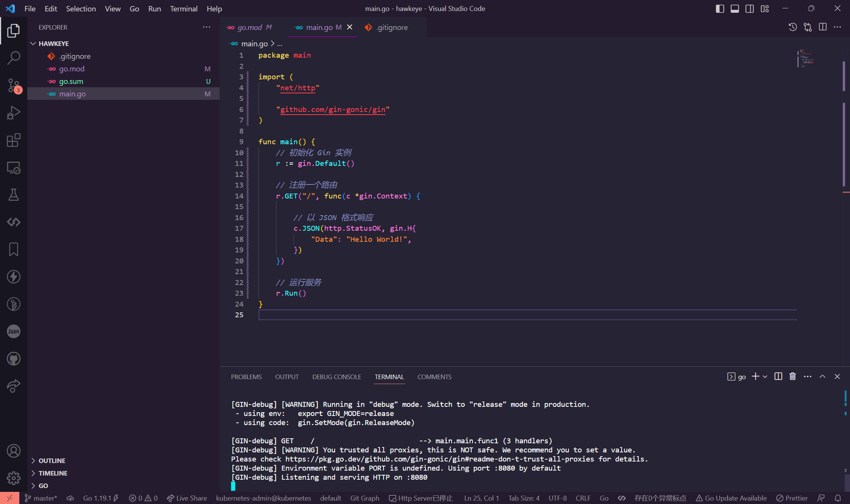Split the terminal panel
The width and height of the screenshot is (850, 504).
(x=778, y=376)
